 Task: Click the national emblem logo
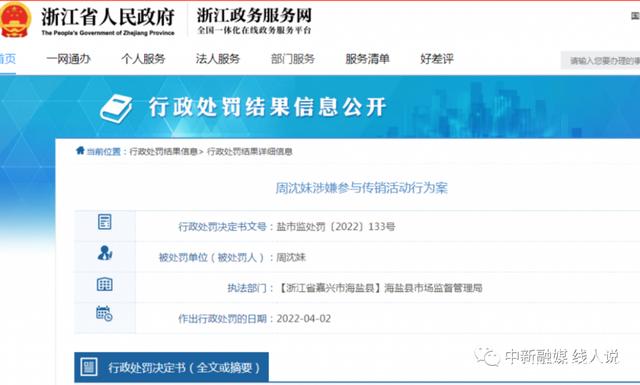[x=15, y=19]
